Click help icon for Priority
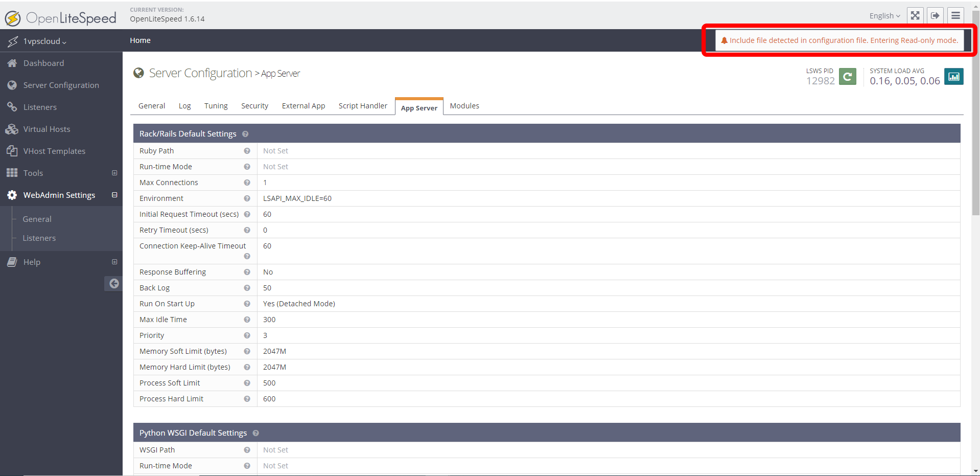980x476 pixels. [247, 335]
